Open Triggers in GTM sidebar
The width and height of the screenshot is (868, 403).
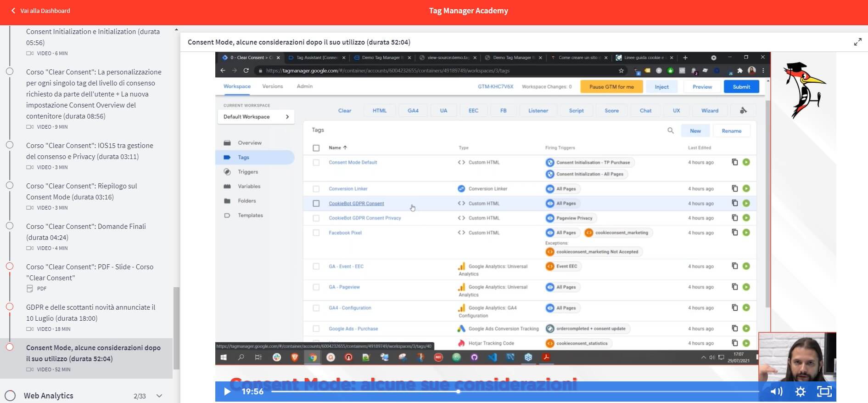tap(248, 172)
